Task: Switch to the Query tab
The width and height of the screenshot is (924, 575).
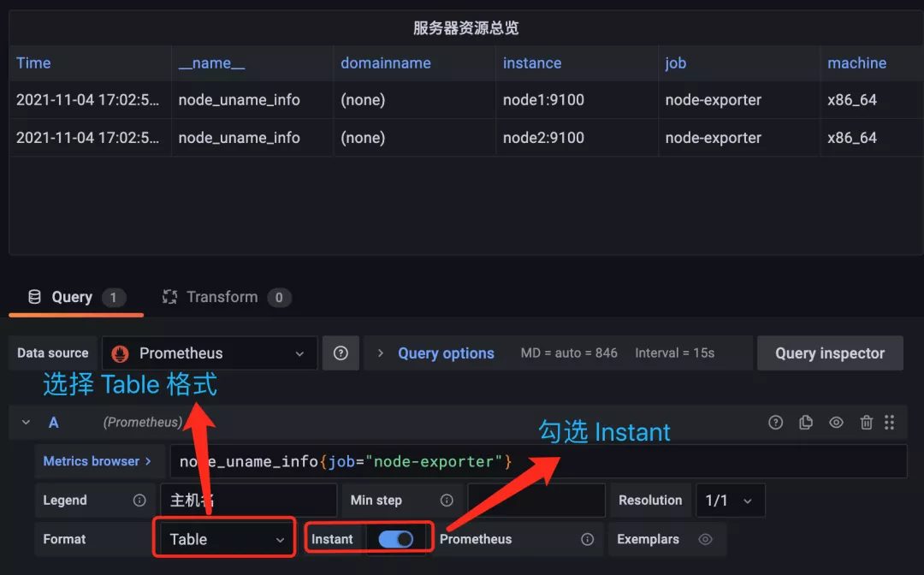Action: [76, 297]
